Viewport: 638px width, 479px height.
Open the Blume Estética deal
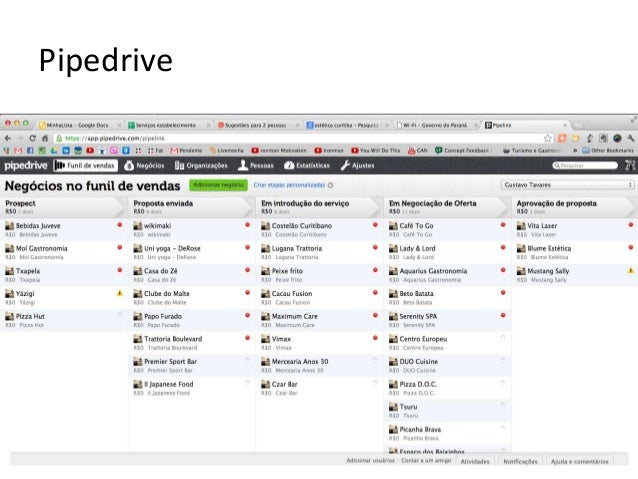[x=575, y=252]
